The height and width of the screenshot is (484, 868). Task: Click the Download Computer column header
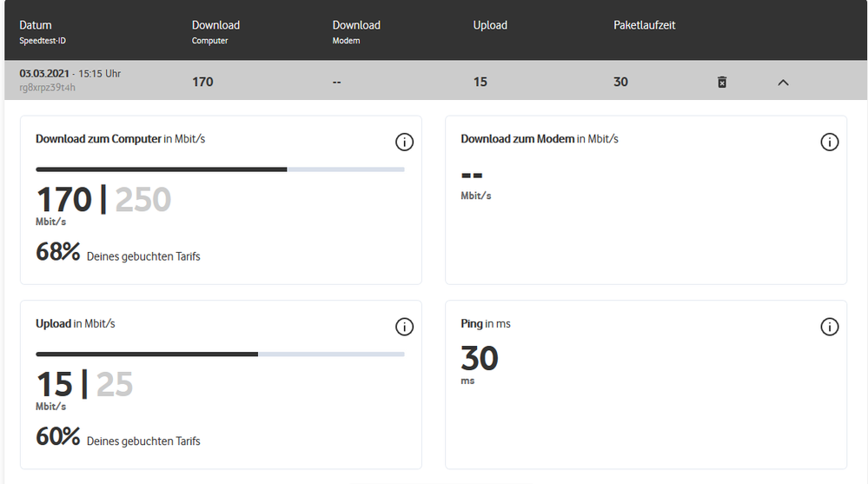[x=215, y=25]
